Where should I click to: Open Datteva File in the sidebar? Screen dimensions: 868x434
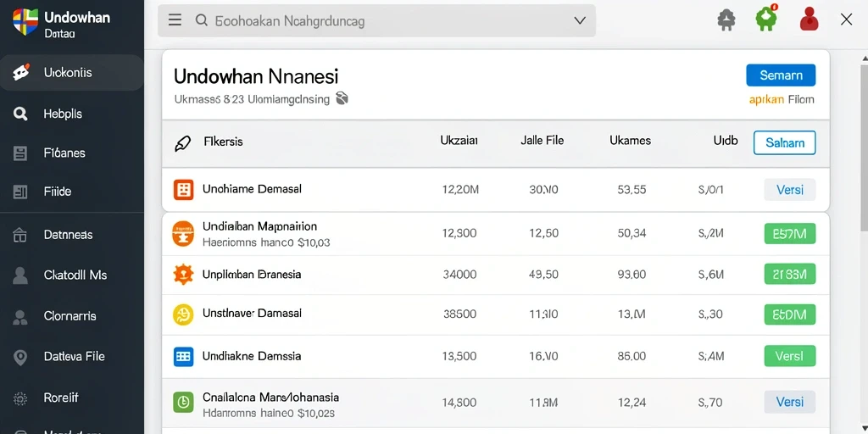coord(72,357)
